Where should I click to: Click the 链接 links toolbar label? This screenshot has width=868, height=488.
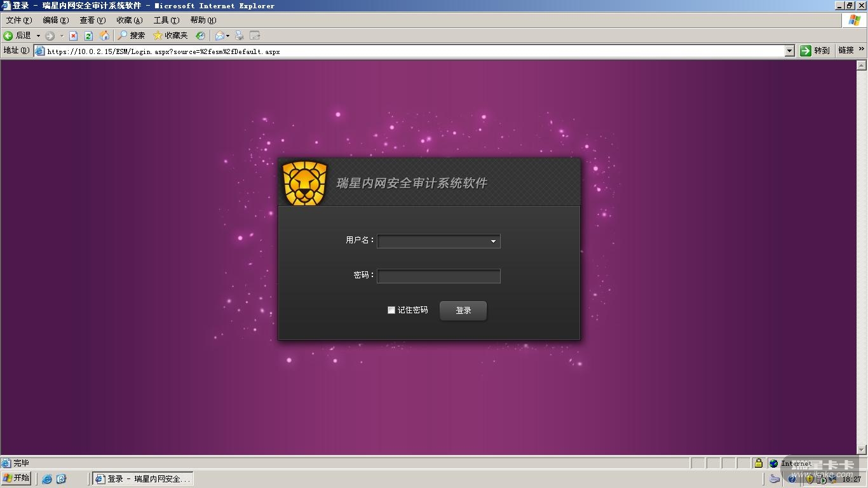(846, 51)
